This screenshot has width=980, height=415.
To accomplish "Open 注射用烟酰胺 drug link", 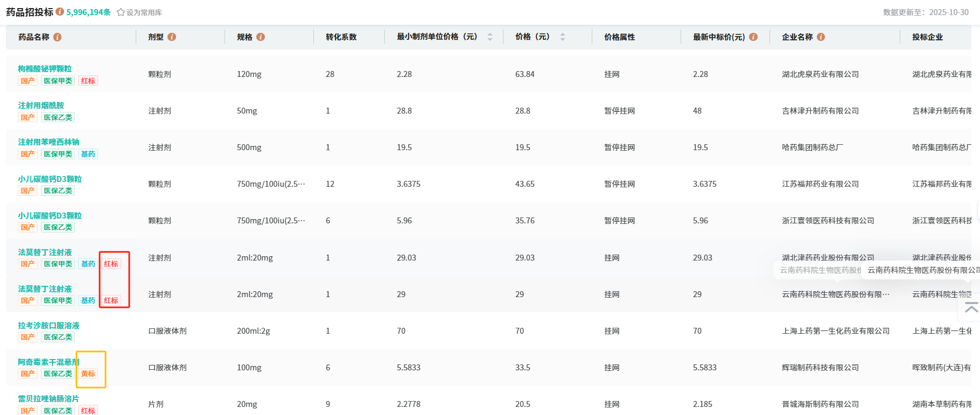I will coord(41,105).
